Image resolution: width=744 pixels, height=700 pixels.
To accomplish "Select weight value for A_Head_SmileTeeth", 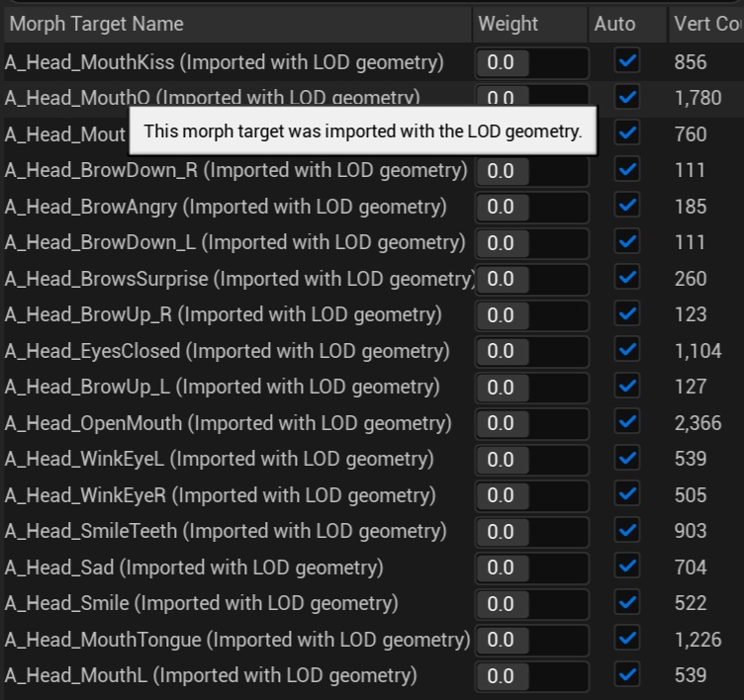I will tap(531, 532).
